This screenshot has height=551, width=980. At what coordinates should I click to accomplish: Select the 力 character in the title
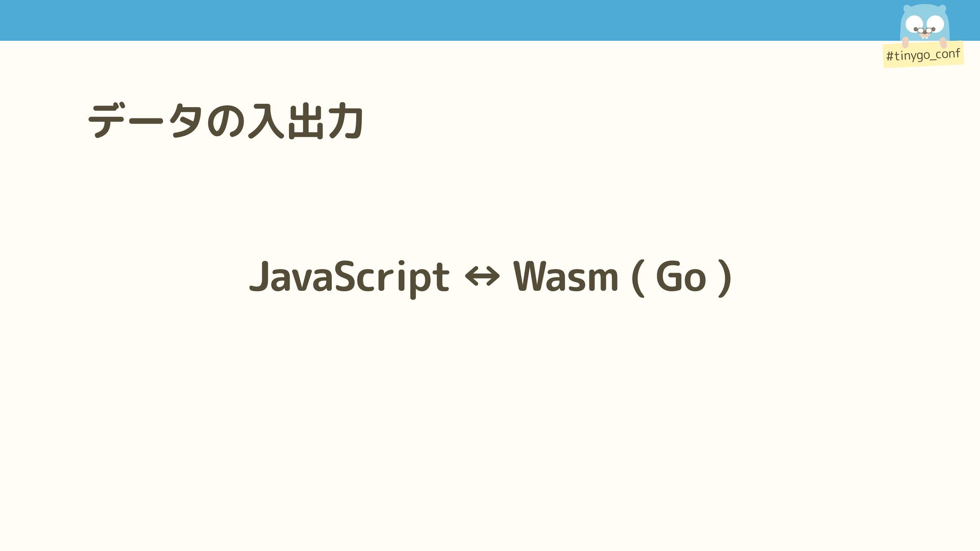[346, 121]
